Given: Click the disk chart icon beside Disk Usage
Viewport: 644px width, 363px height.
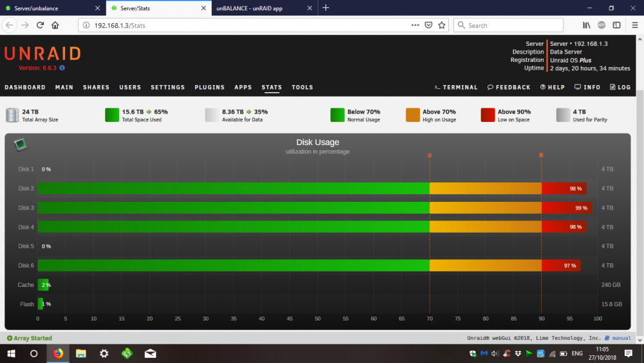Looking at the screenshot, I should pos(20,144).
